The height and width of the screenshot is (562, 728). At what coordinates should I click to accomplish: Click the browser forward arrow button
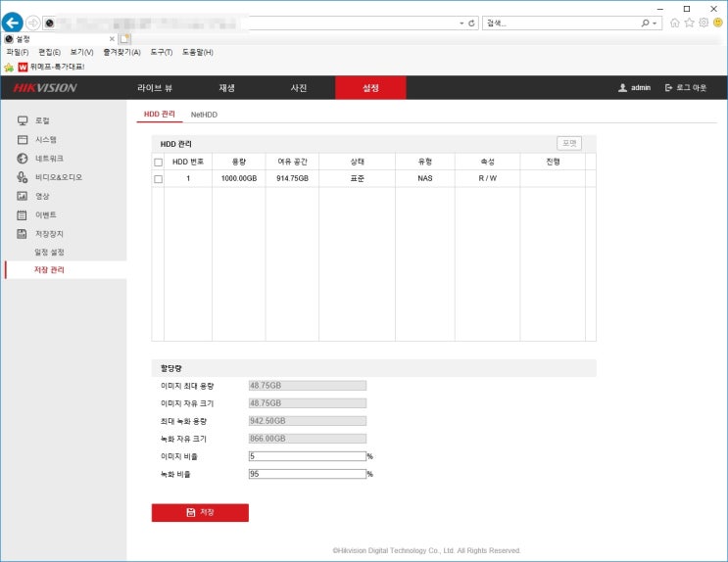32,23
